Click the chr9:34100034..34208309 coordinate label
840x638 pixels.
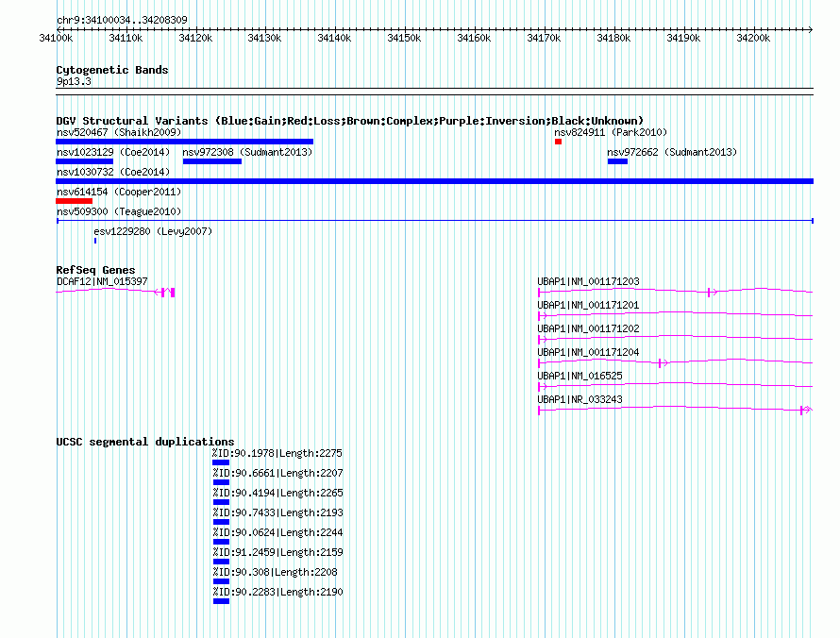[122, 20]
